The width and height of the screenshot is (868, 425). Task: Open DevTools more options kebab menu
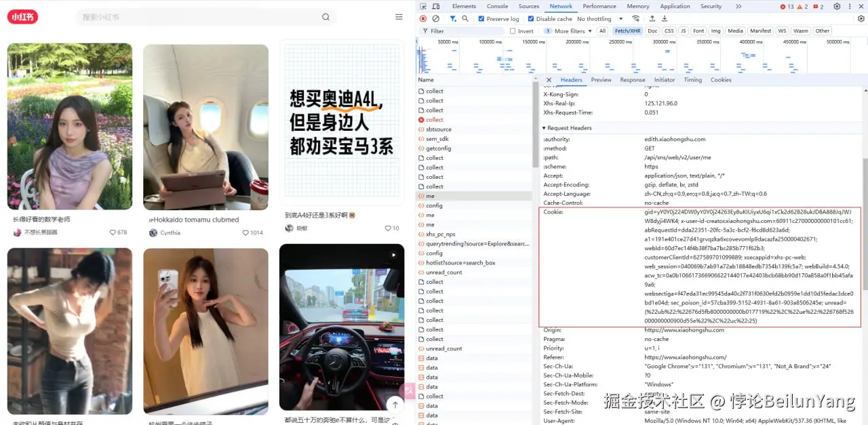pyautogui.click(x=850, y=6)
